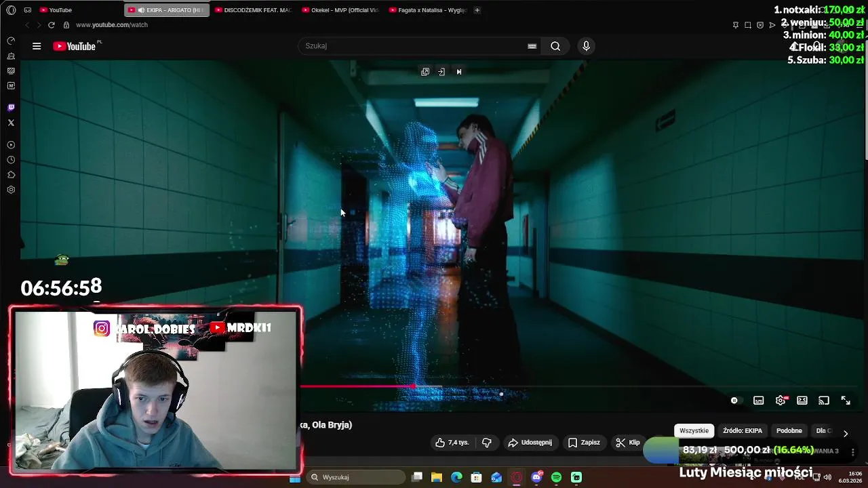Open History clock icon in sidebar
This screenshot has width=868, height=488.
pos(11,160)
